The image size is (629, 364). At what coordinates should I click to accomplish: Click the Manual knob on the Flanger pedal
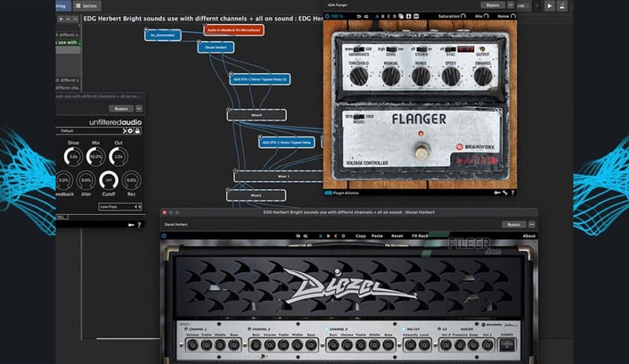click(x=390, y=76)
